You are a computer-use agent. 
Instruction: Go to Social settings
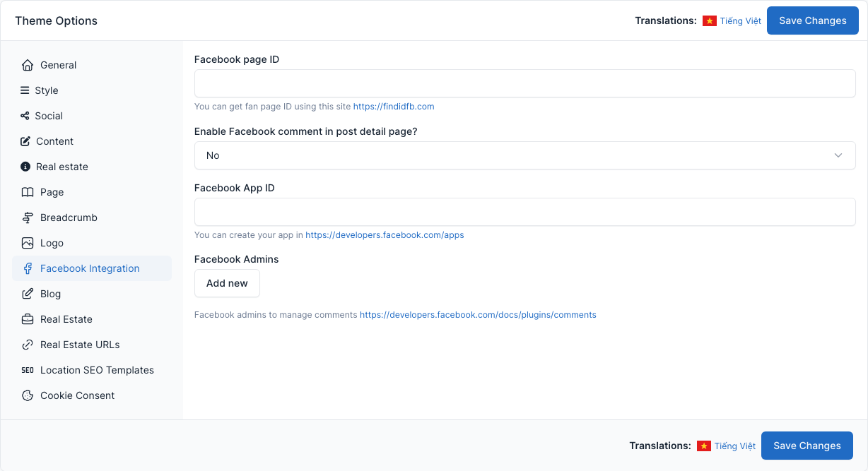pos(92,116)
